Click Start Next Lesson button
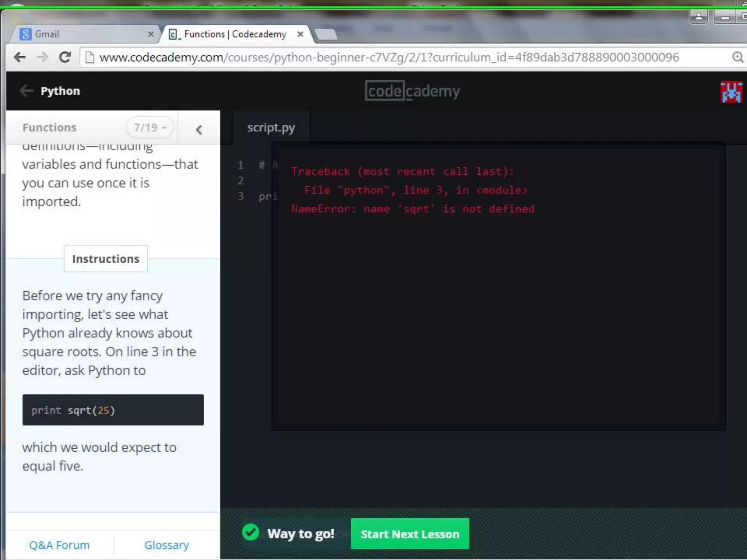The width and height of the screenshot is (747, 560). 410,534
